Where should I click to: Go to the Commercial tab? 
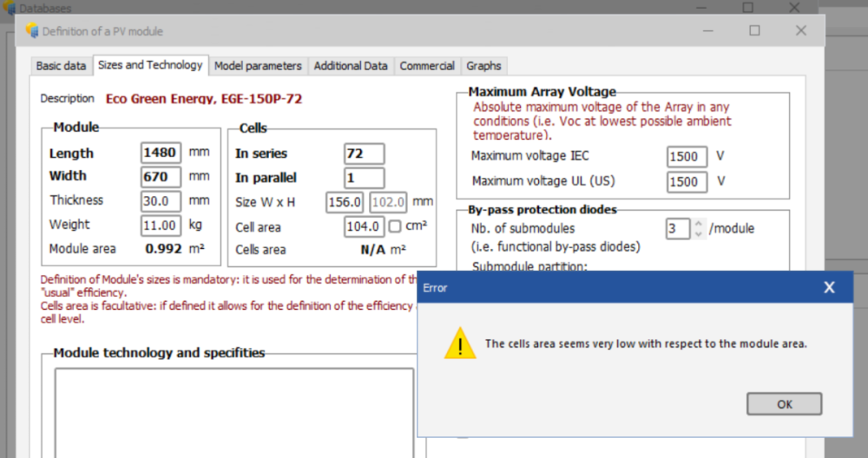[x=427, y=66]
